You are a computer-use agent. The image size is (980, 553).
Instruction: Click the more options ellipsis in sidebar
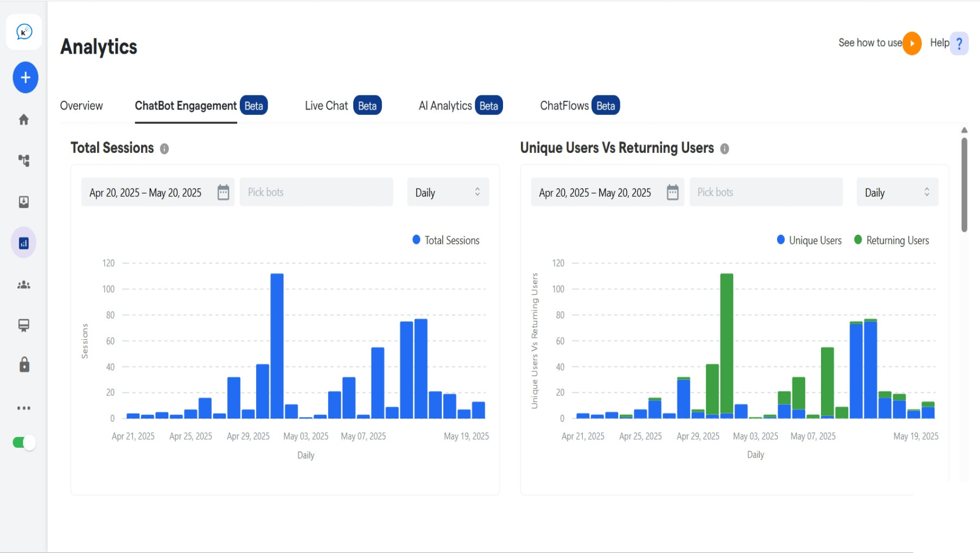coord(24,408)
